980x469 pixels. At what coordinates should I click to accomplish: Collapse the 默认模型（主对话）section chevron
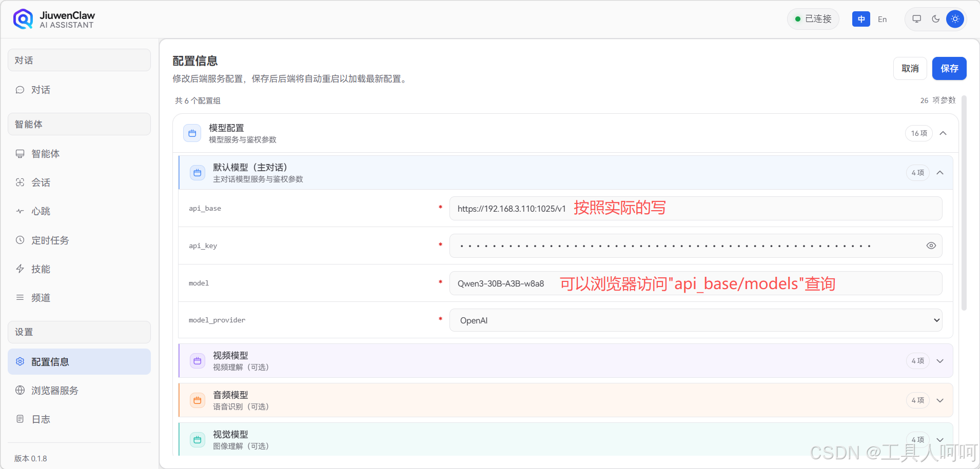pyautogui.click(x=940, y=173)
